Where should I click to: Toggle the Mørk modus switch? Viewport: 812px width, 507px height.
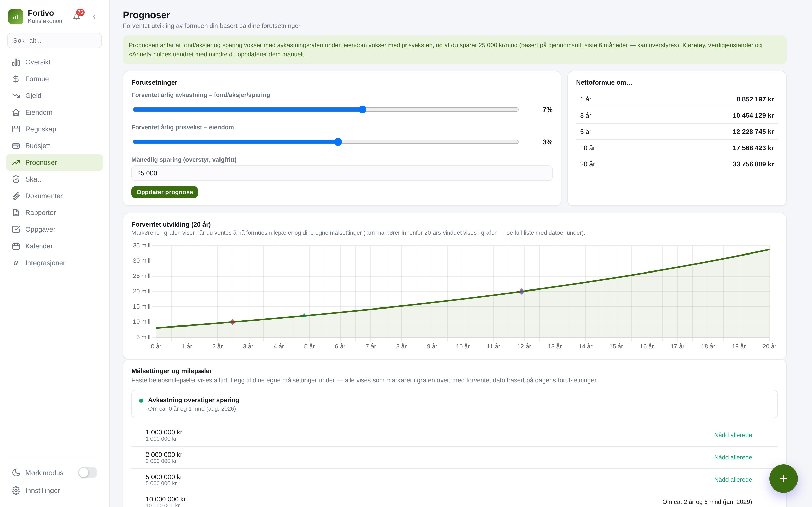click(88, 473)
